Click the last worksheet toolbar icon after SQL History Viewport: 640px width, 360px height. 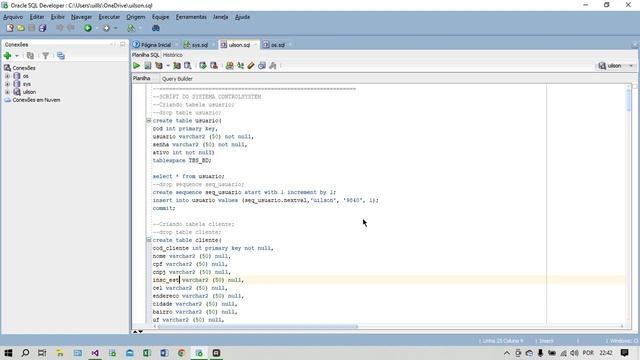click(273, 66)
